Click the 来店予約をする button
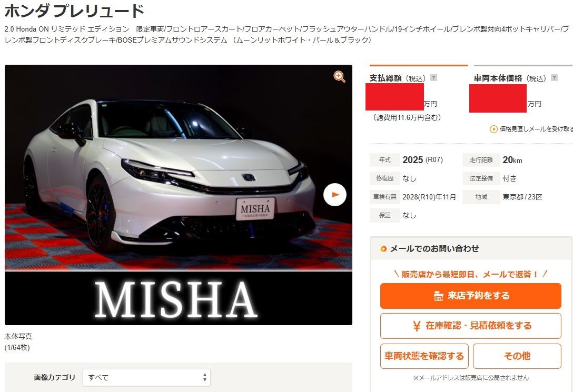Viewport: 573px width, 392px height. 471,296
